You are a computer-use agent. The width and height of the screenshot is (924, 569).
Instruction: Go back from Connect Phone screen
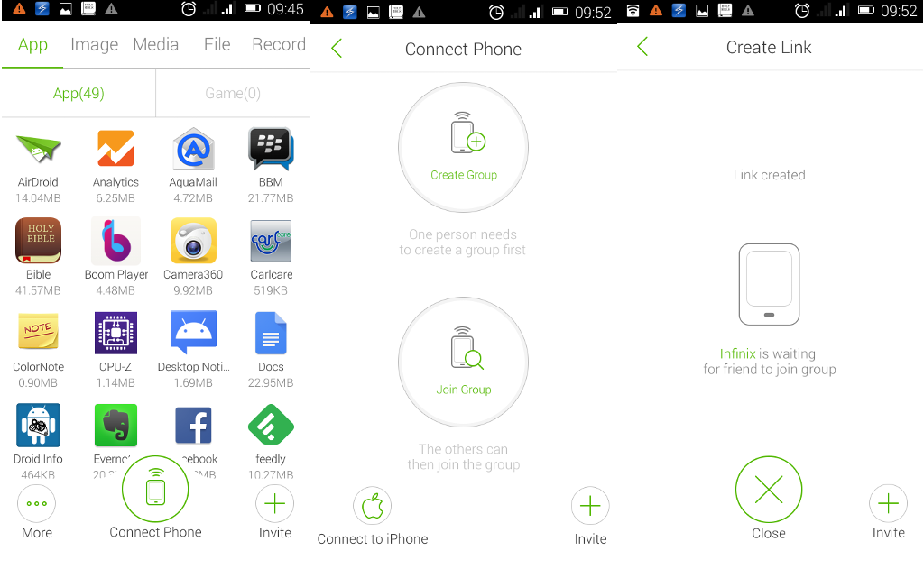coord(337,49)
